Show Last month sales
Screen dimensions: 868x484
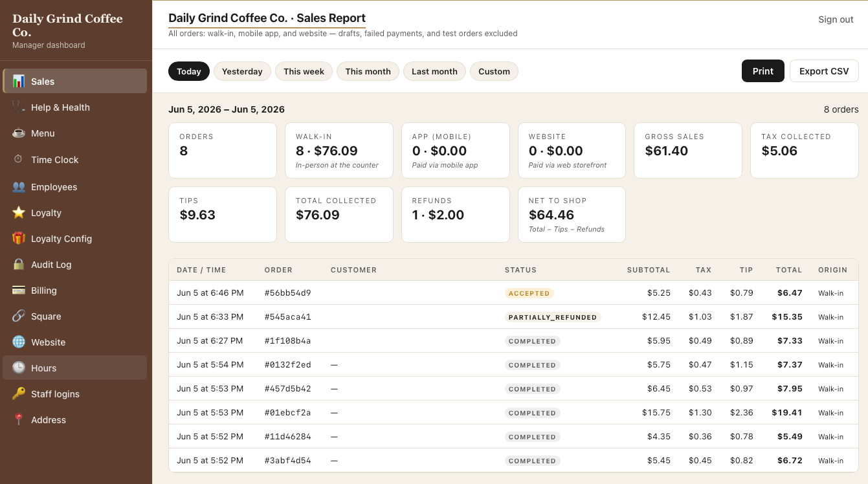tap(434, 71)
